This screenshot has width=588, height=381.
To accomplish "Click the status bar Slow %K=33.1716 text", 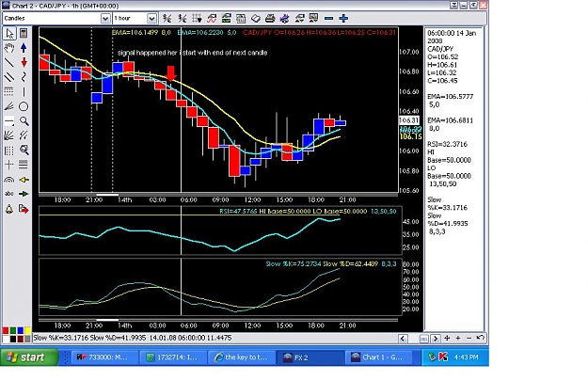I will [61, 338].
